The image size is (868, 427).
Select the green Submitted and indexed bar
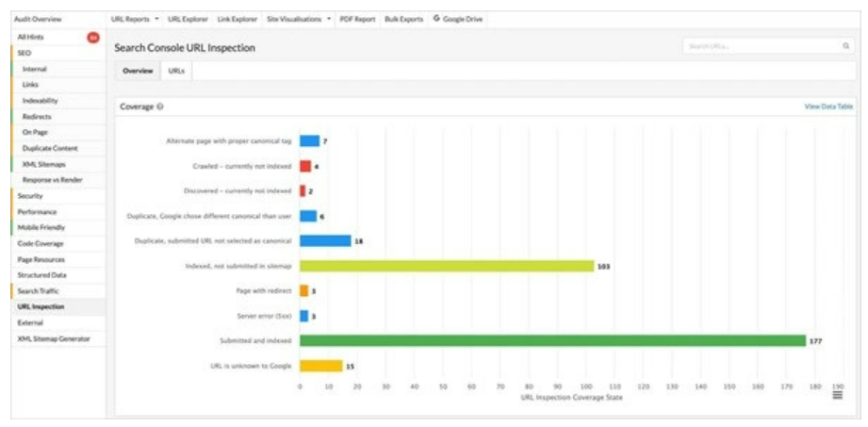coord(552,340)
